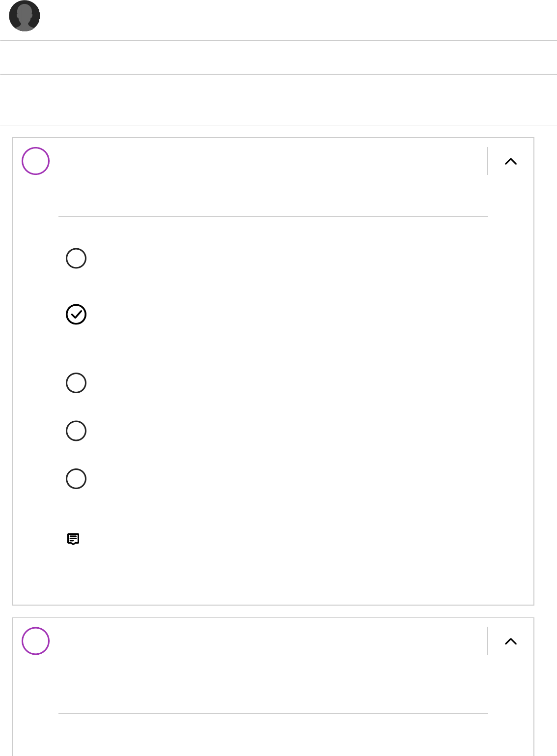The height and width of the screenshot is (756, 557).
Task: Click the page title band above the first card
Action: click(278, 100)
